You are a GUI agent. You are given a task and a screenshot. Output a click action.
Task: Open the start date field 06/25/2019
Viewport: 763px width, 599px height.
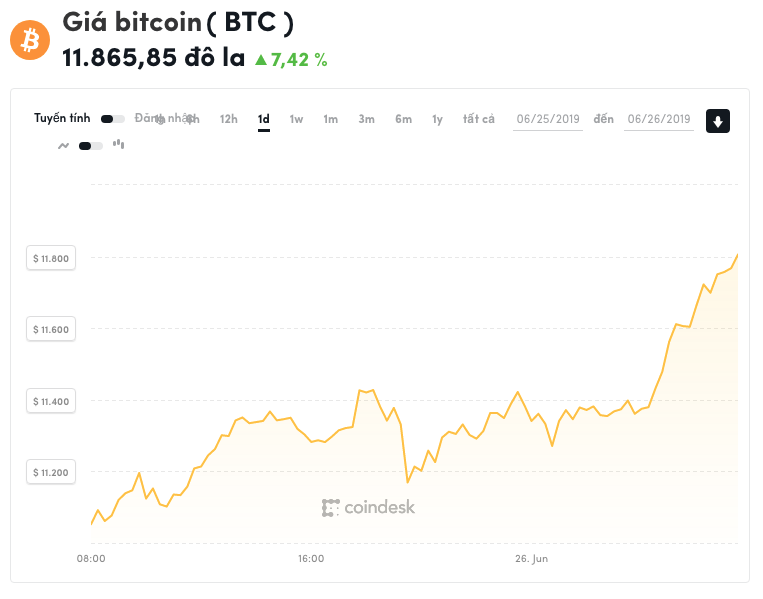(x=548, y=120)
